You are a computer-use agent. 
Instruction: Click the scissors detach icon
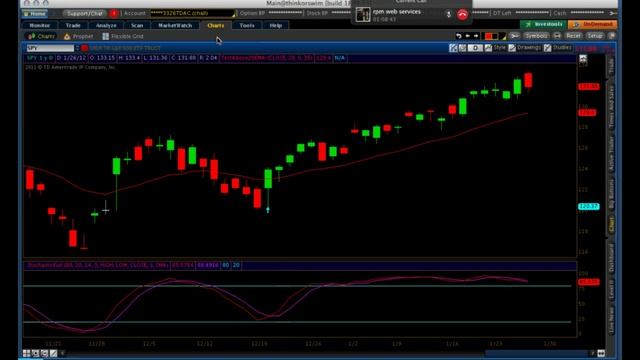coord(515,36)
